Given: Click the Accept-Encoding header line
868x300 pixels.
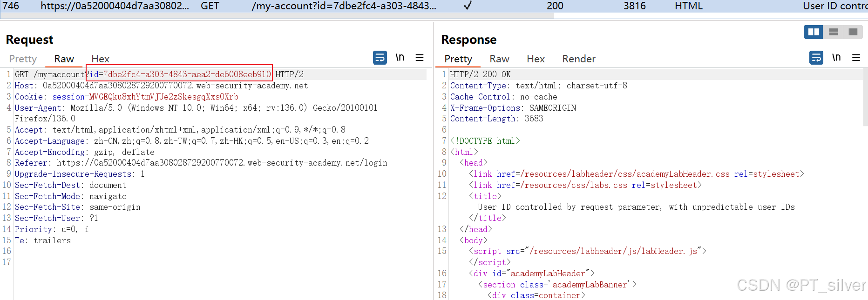Looking at the screenshot, I should (x=84, y=152).
